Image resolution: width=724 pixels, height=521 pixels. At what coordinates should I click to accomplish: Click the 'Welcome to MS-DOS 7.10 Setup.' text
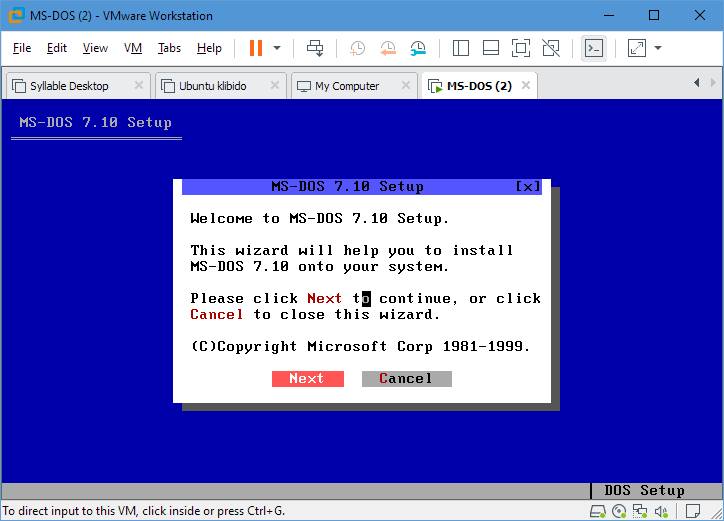click(x=319, y=218)
